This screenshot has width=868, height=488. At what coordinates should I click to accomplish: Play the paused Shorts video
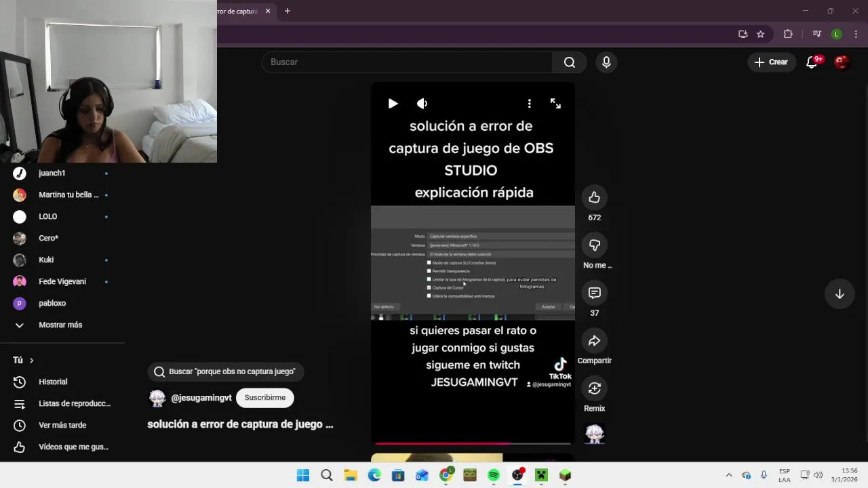(x=393, y=104)
